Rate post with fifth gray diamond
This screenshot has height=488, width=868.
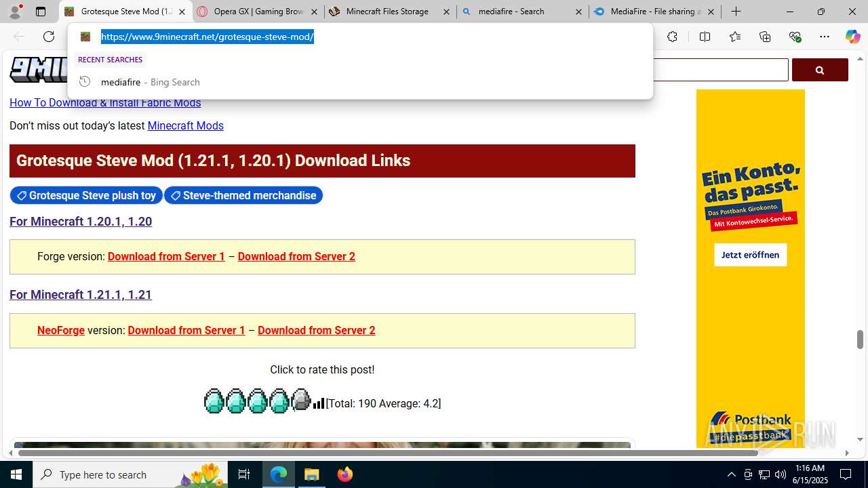click(301, 401)
